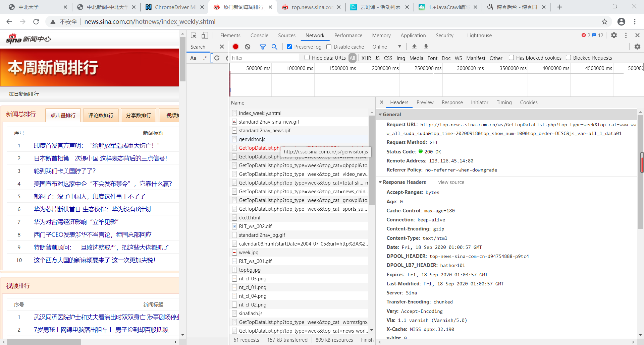644x345 pixels.
Task: Check Blocked Requests checkbox
Action: click(568, 58)
